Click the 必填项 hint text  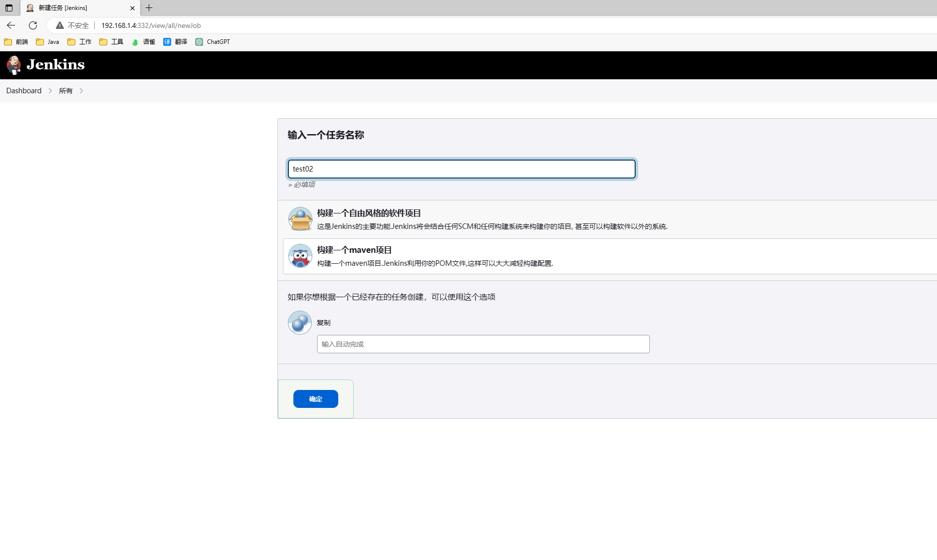(x=301, y=185)
